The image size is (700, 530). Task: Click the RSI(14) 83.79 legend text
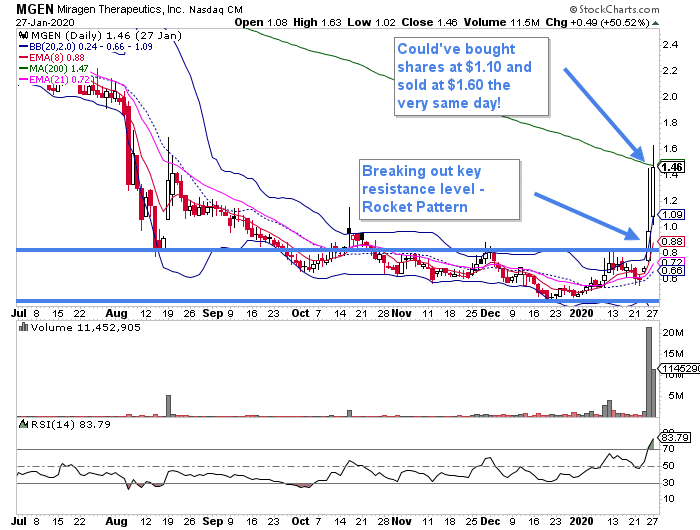(71, 424)
